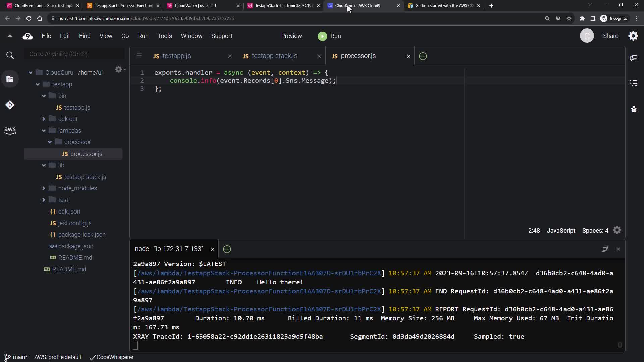Image resolution: width=644 pixels, height=362 pixels.
Task: Switch to the testapp-stack.js editor tab
Action: coord(274,56)
